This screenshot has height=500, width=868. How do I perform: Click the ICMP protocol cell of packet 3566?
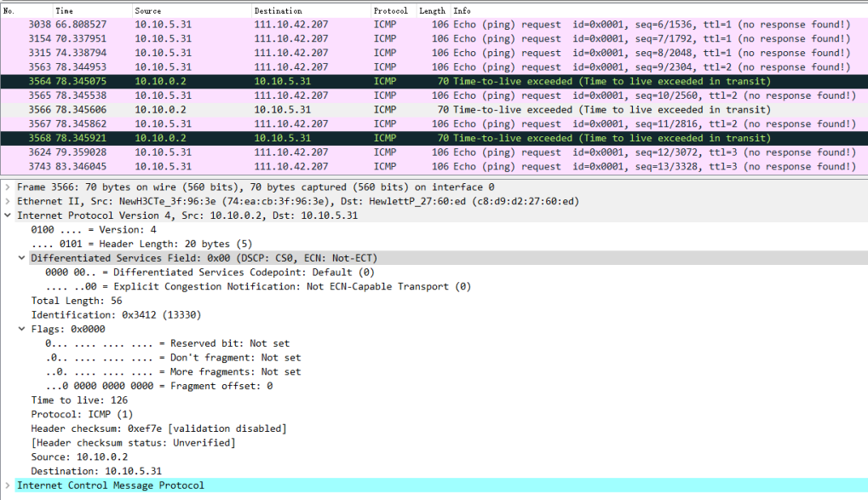tap(385, 110)
